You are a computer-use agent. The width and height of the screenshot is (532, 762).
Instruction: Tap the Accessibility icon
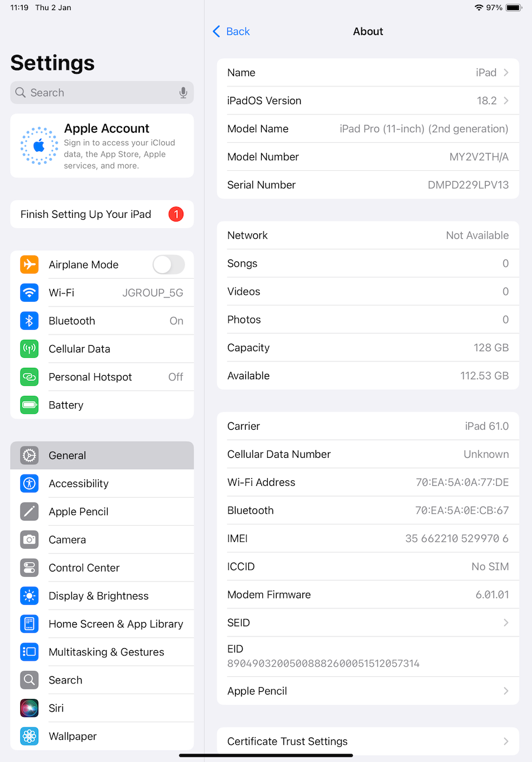[x=29, y=483]
